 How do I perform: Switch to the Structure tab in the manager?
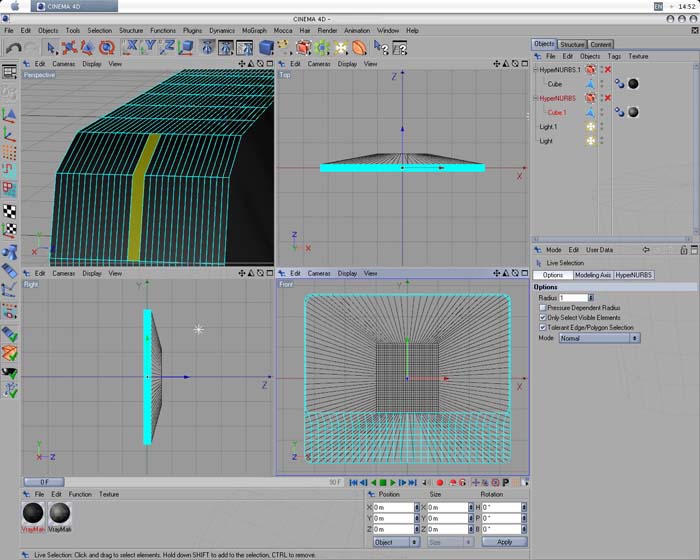[572, 44]
